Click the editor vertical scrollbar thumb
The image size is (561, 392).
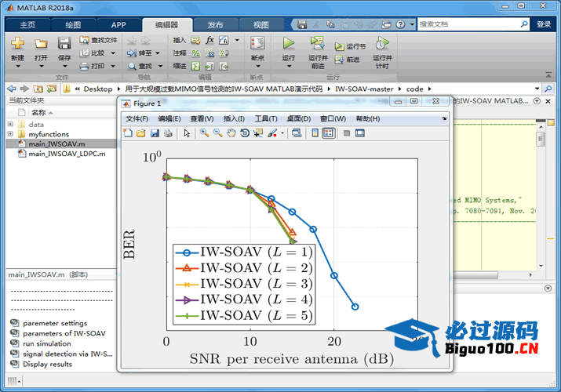coord(541,139)
